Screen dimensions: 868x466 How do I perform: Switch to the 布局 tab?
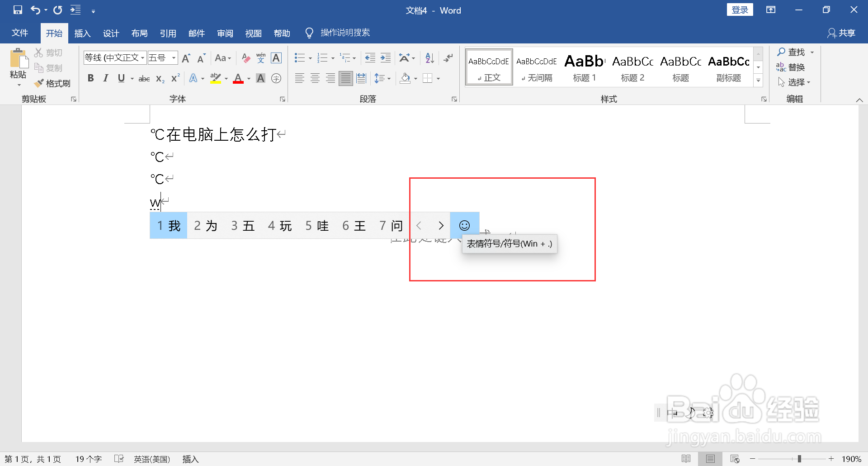(x=139, y=33)
